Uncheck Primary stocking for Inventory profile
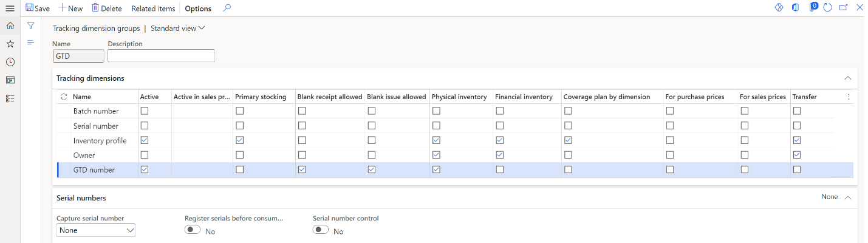The image size is (868, 243). pyautogui.click(x=239, y=140)
